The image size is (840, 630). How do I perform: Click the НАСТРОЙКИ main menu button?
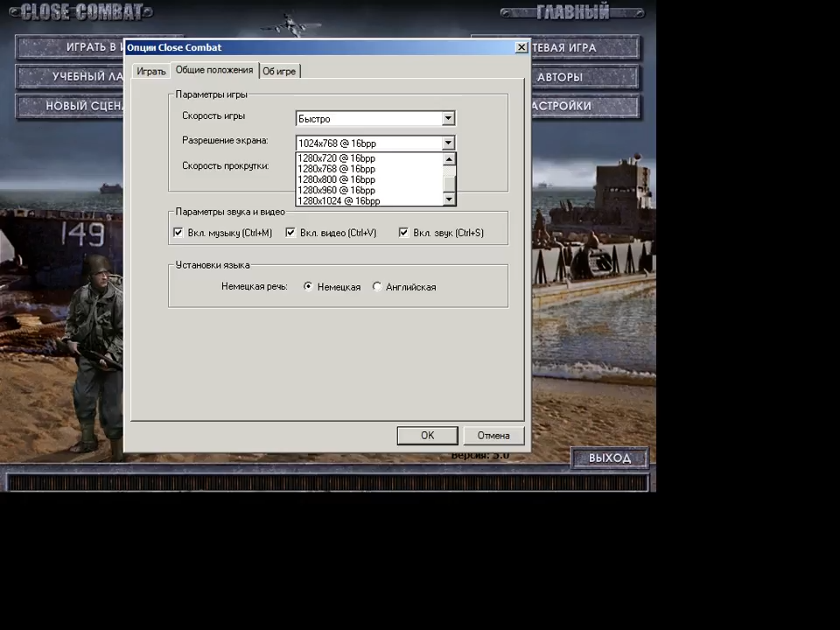pos(585,106)
